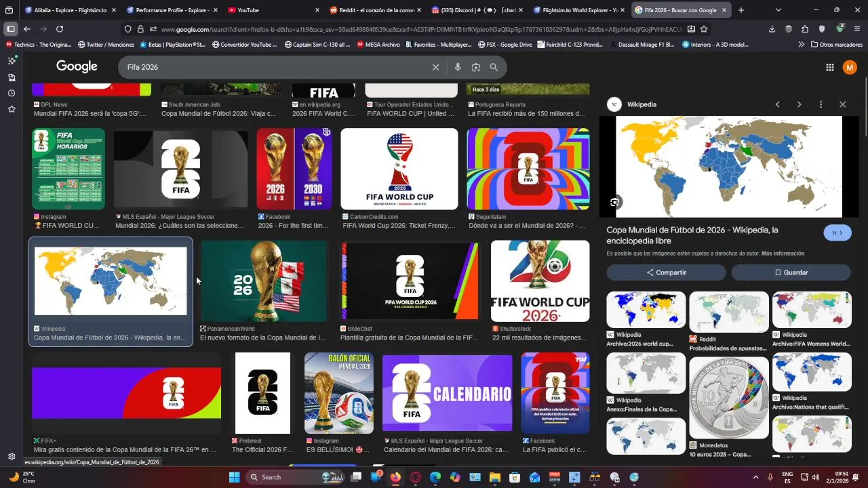Open the weather widget 25°C Clear

22,476
